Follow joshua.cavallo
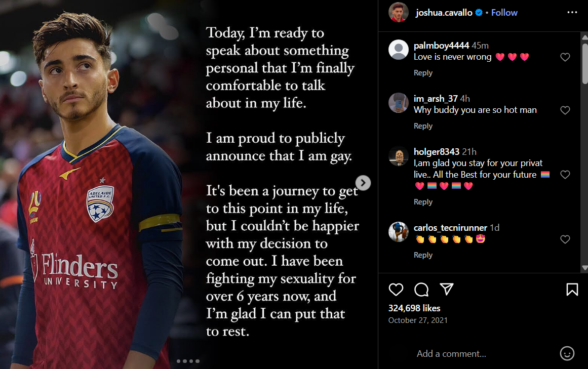Viewport: 588px width, 369px height. (x=504, y=13)
